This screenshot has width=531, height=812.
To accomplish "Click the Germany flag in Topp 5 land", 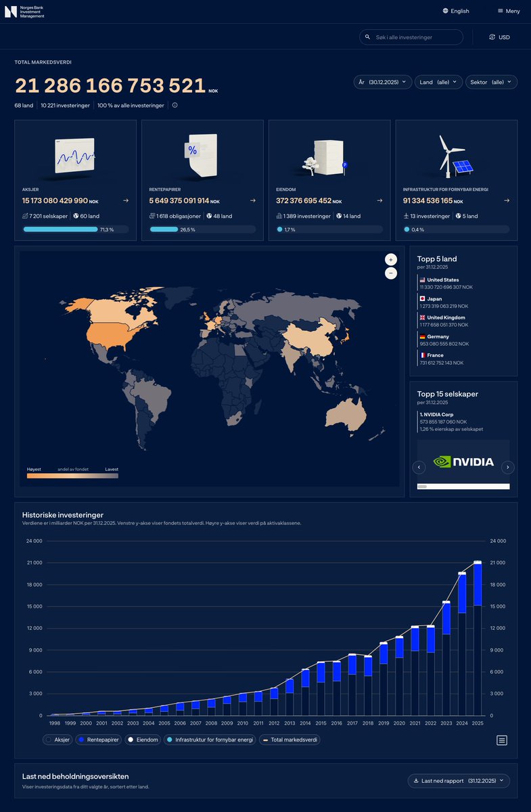I will [422, 336].
